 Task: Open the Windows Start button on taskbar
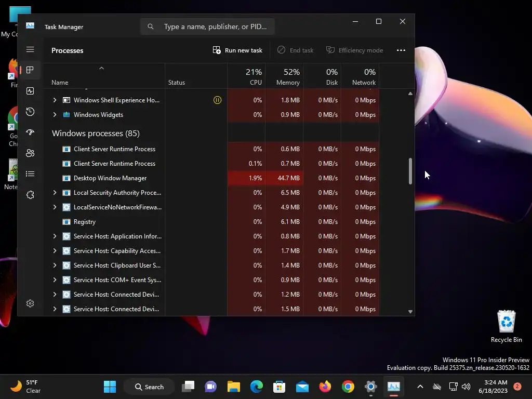tap(110, 387)
